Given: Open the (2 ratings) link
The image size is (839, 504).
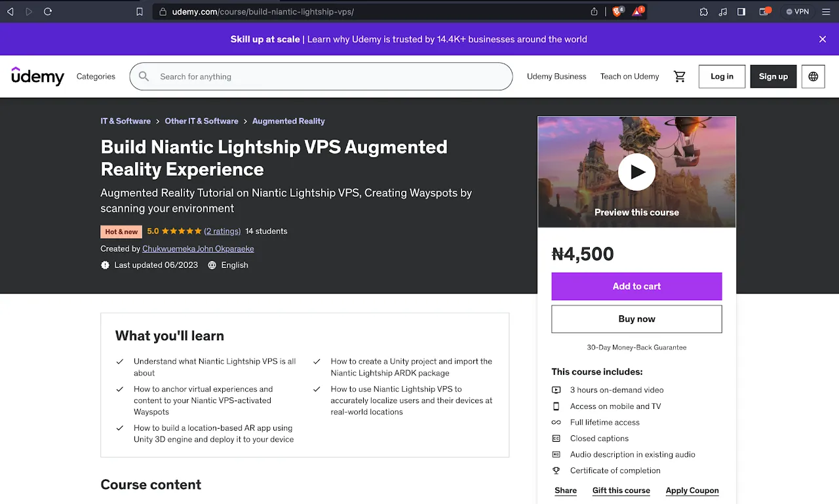Looking at the screenshot, I should [222, 231].
